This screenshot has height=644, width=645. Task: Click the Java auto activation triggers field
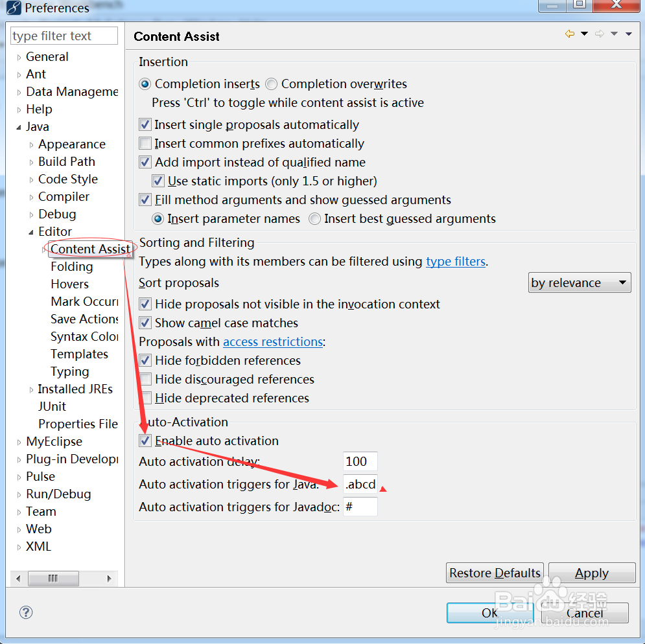tap(360, 485)
